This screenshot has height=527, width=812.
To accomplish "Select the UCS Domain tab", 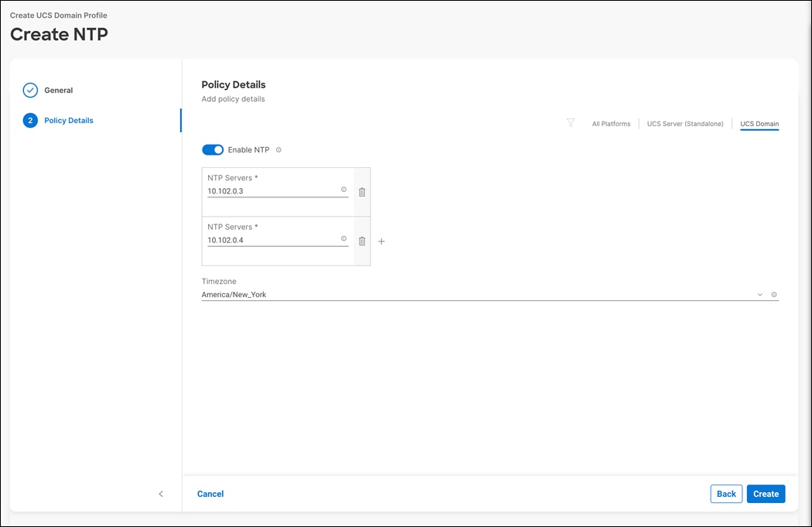I will coord(759,123).
